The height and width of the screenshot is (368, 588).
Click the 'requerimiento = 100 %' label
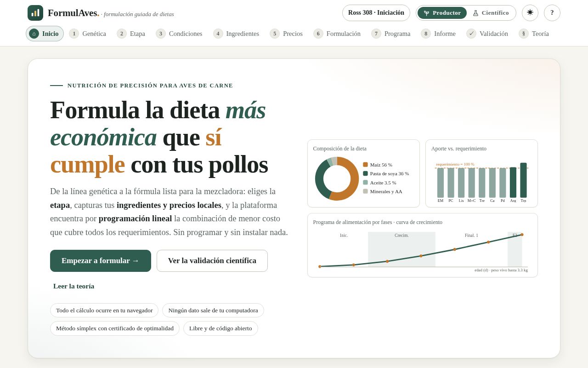click(455, 164)
